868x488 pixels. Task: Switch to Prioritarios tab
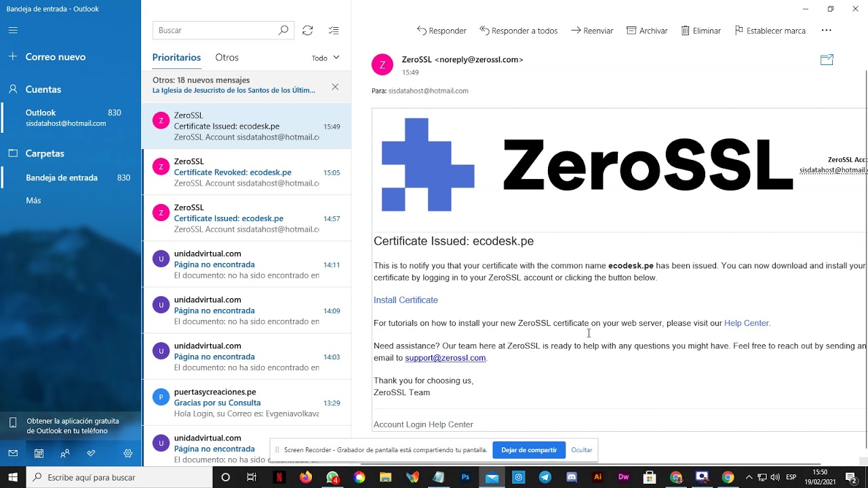[x=176, y=58]
